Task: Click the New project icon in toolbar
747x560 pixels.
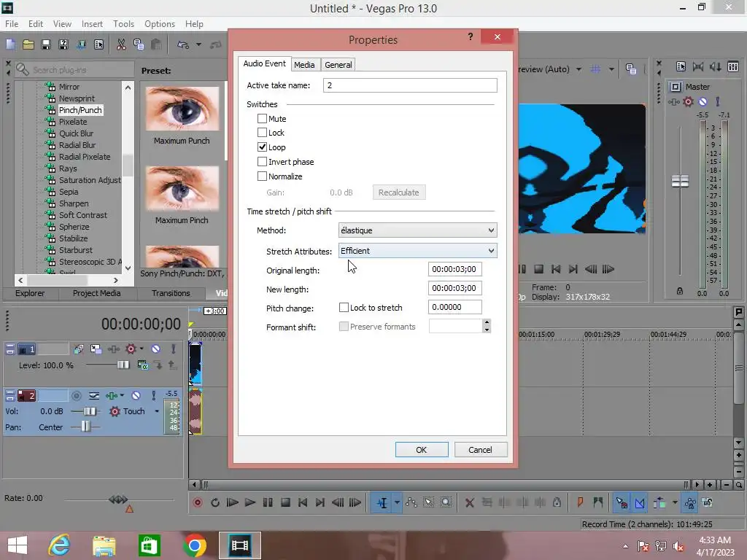Action: coord(10,44)
